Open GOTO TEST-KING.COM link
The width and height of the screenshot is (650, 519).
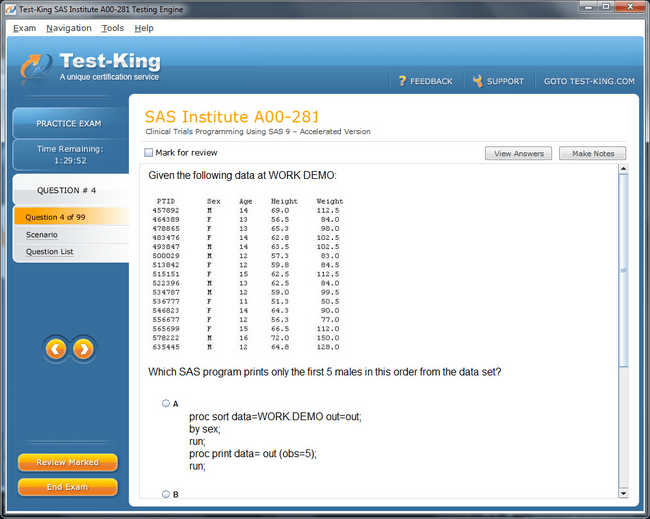(x=589, y=81)
